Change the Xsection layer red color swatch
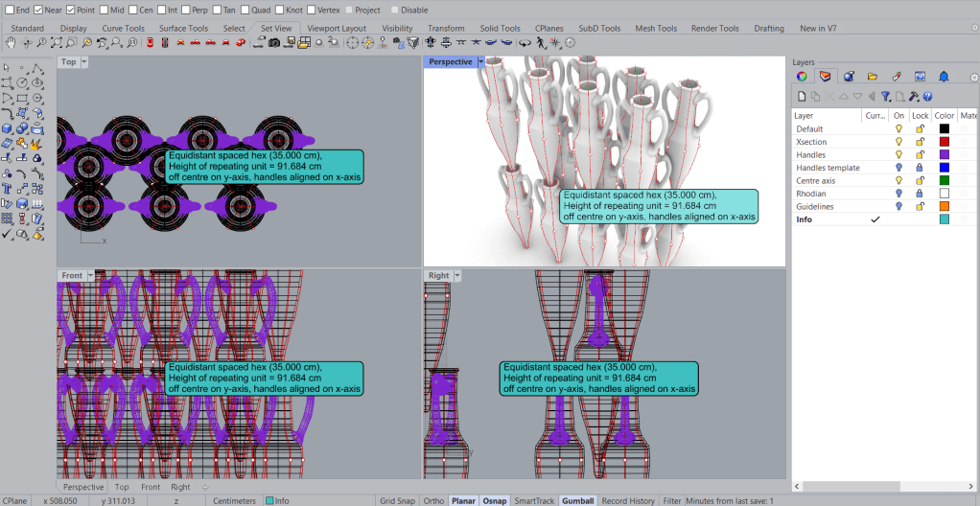The height and width of the screenshot is (506, 980). (x=944, y=142)
